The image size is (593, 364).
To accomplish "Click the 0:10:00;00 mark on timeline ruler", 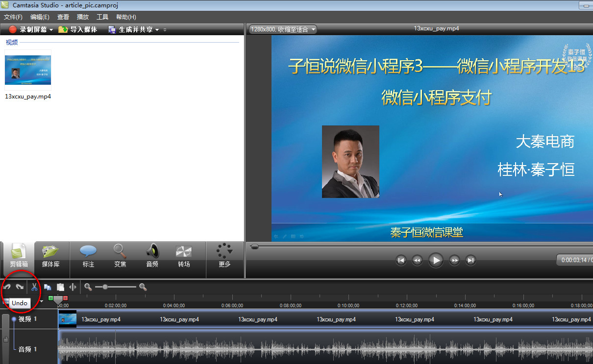I will click(x=348, y=305).
